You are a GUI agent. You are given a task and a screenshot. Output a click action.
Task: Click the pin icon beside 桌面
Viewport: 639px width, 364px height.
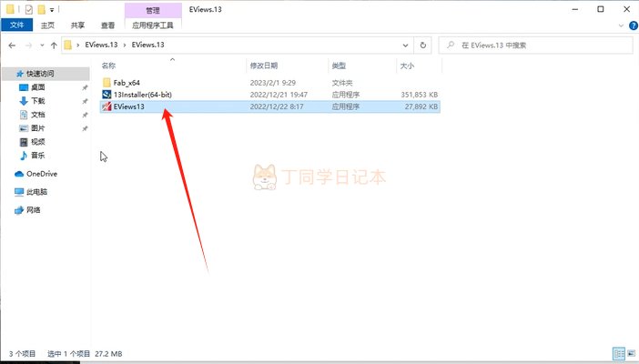[85, 87]
